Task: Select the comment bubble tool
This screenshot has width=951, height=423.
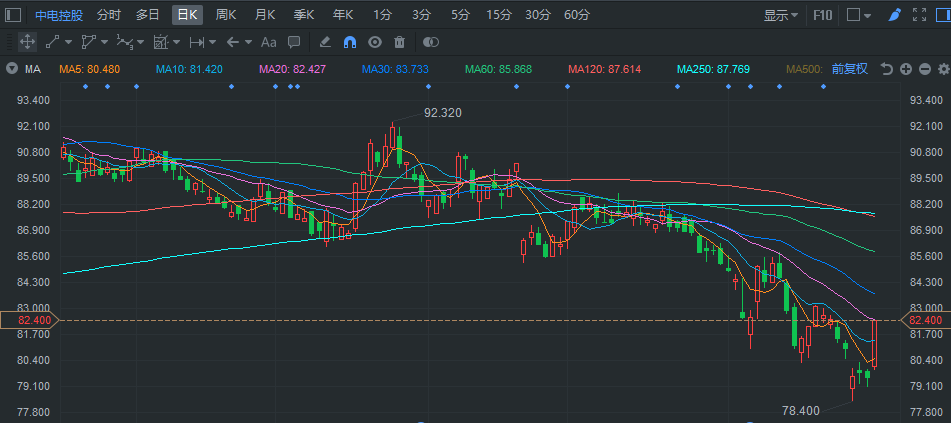Action: (294, 42)
